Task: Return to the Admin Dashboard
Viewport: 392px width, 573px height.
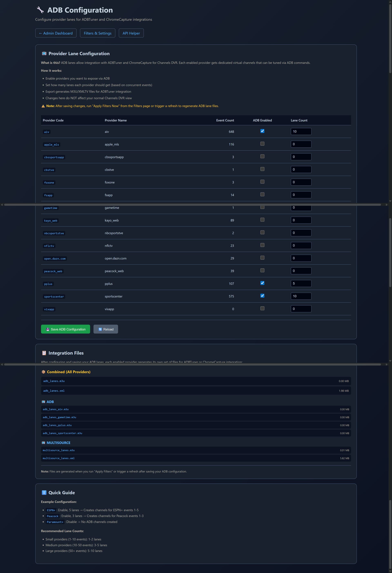Action: coord(56,33)
